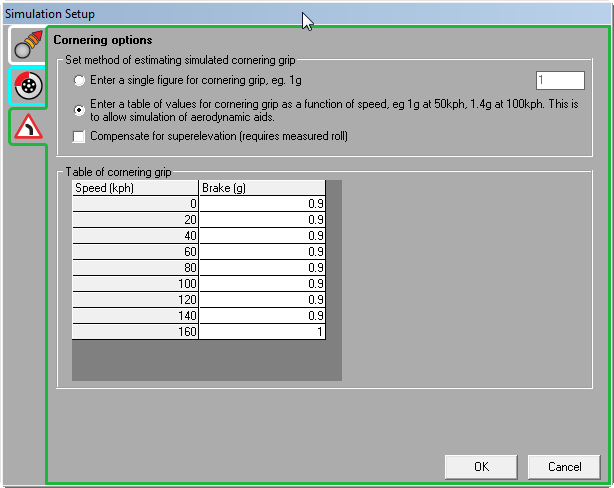Screen dimensions: 614x488
Task: Select the cornering road-sign tab
Action: pyautogui.click(x=27, y=126)
